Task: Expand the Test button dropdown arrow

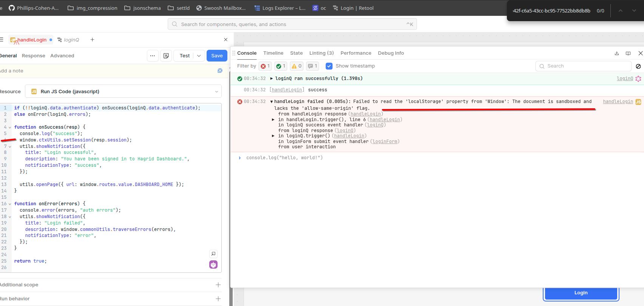Action: point(199,56)
